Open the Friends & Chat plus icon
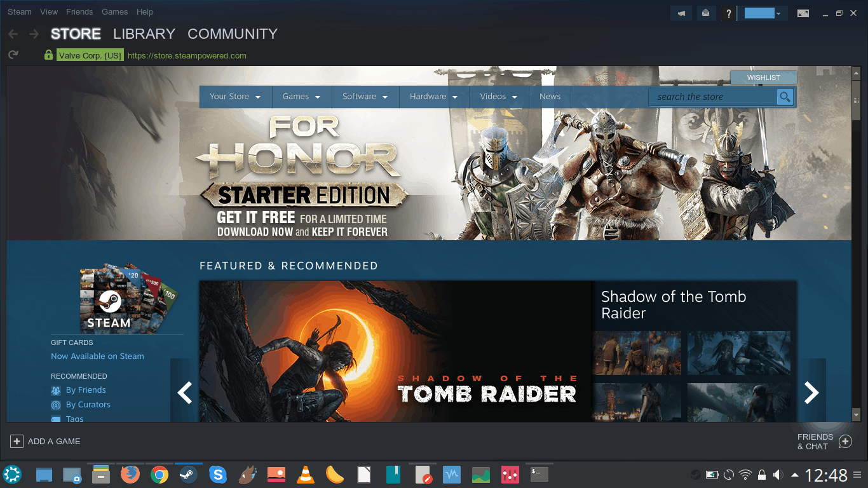This screenshot has height=488, width=868. (845, 441)
